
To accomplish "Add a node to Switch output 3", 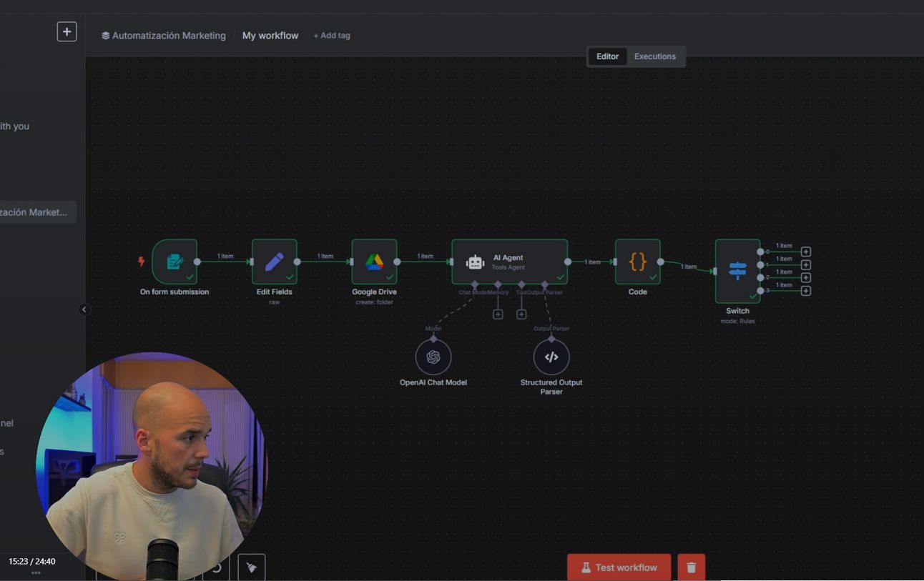I will (806, 291).
